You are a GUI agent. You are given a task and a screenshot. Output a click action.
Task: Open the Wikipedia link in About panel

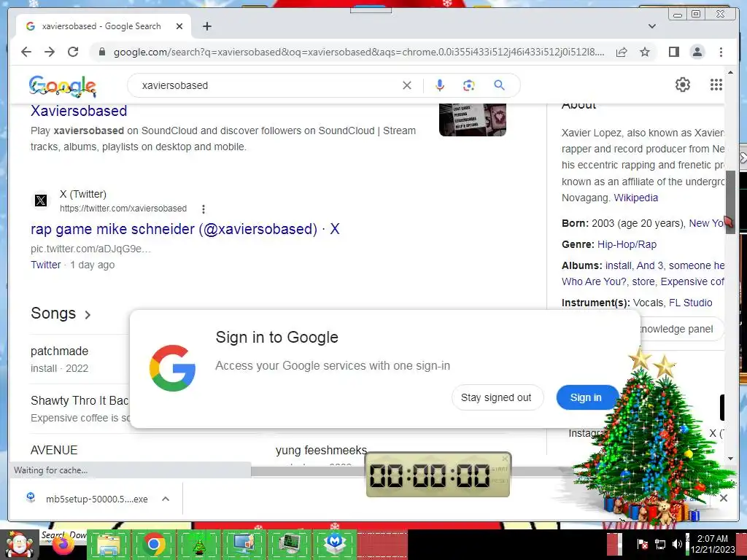(635, 198)
